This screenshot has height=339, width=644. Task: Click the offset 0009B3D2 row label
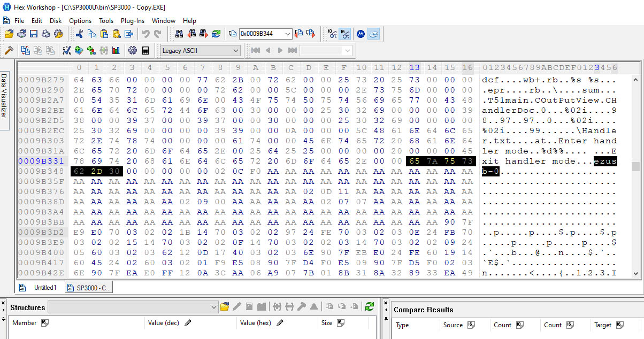tap(41, 232)
